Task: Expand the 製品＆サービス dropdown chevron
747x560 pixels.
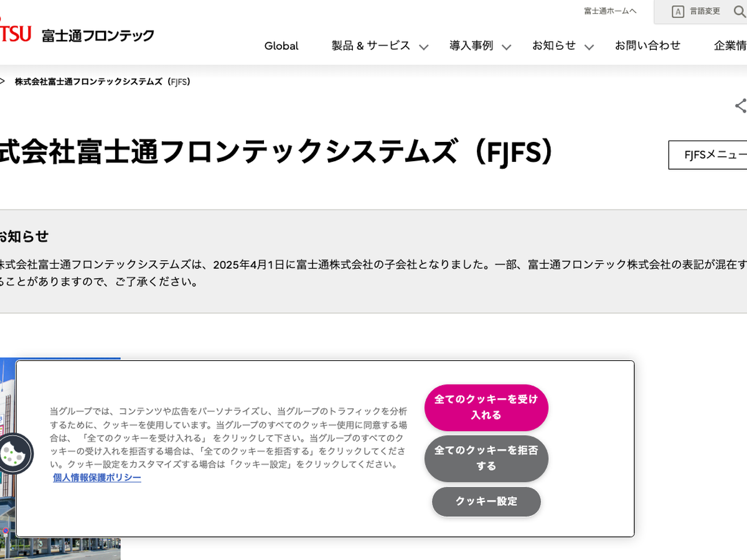Action: click(424, 47)
